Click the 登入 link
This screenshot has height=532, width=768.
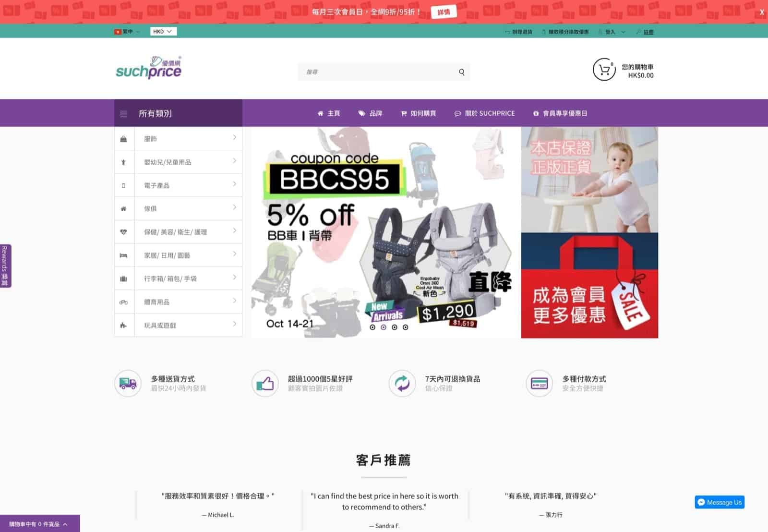coord(610,32)
